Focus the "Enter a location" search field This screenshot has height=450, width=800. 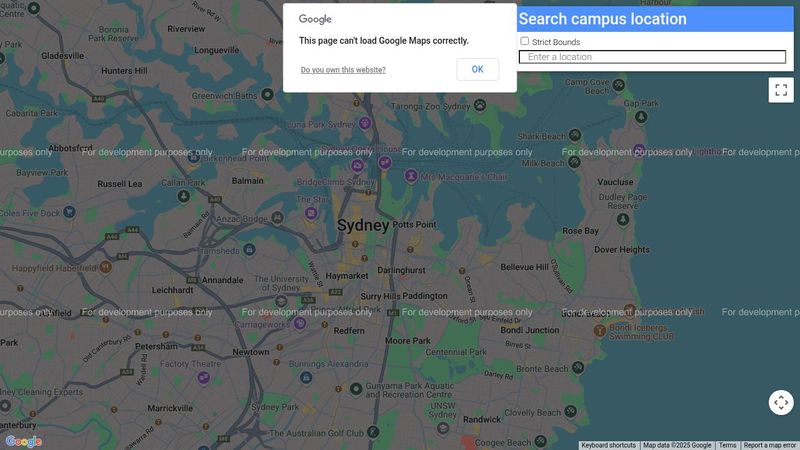point(652,57)
